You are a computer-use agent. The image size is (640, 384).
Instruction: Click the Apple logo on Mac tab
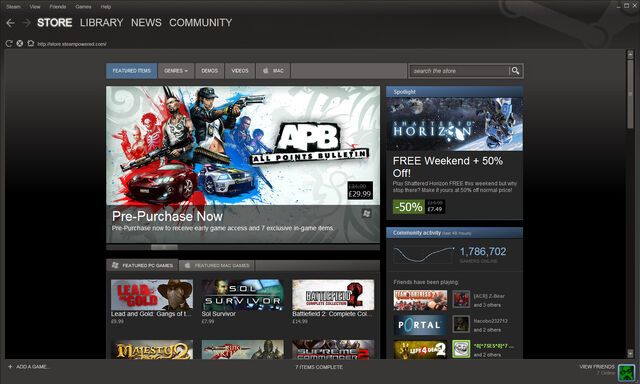(266, 71)
